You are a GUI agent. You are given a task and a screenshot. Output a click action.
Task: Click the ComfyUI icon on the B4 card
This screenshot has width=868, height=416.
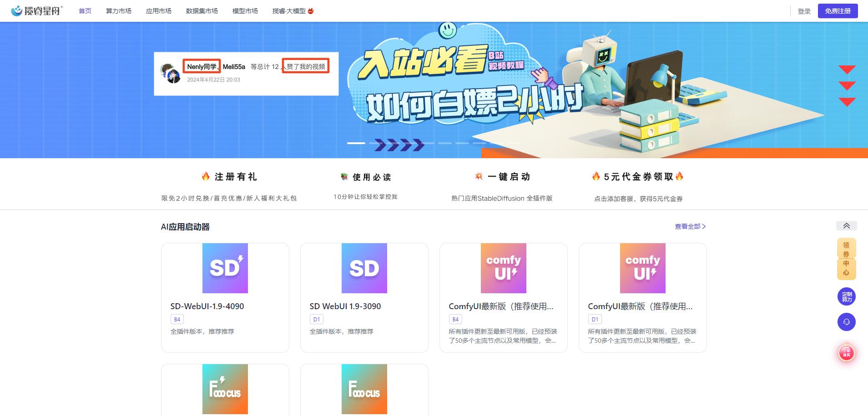pyautogui.click(x=503, y=268)
